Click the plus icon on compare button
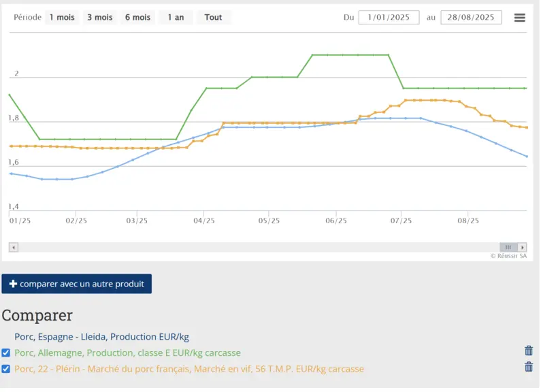 (13, 284)
